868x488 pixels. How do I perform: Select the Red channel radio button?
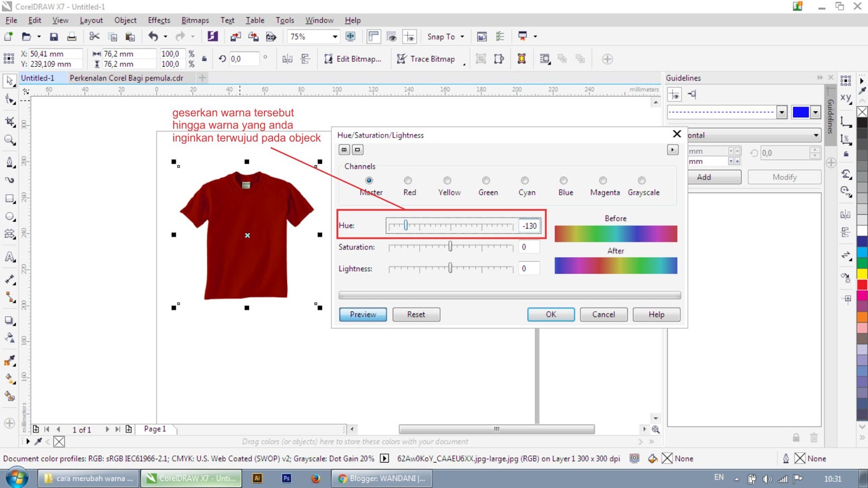coord(408,181)
